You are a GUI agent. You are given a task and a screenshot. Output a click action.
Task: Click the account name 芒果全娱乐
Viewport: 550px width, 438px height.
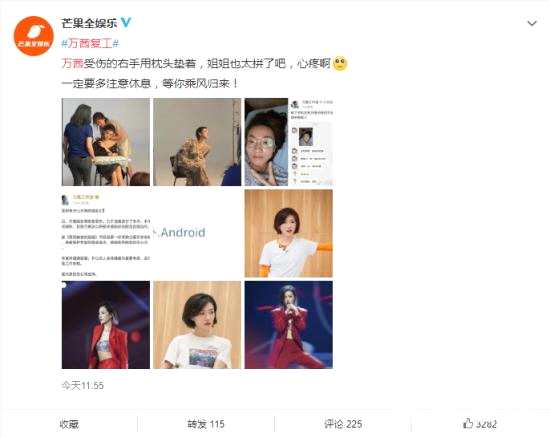[x=89, y=23]
